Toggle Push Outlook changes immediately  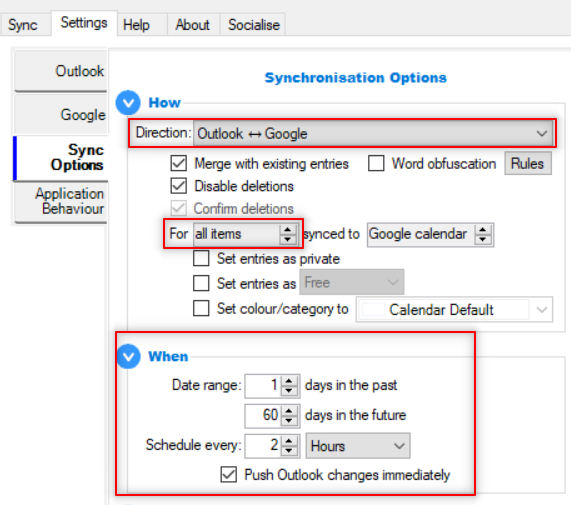click(229, 475)
